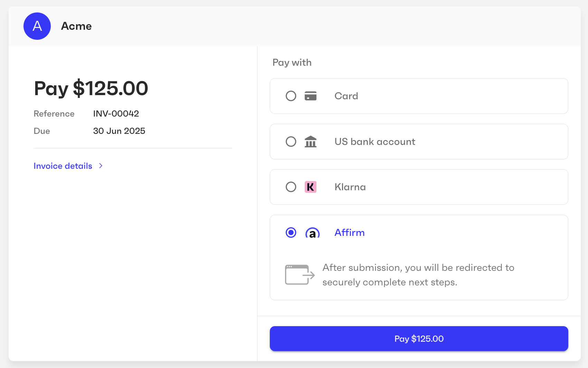Open the Invoice details link
Viewport: 588px width, 368px height.
(63, 166)
